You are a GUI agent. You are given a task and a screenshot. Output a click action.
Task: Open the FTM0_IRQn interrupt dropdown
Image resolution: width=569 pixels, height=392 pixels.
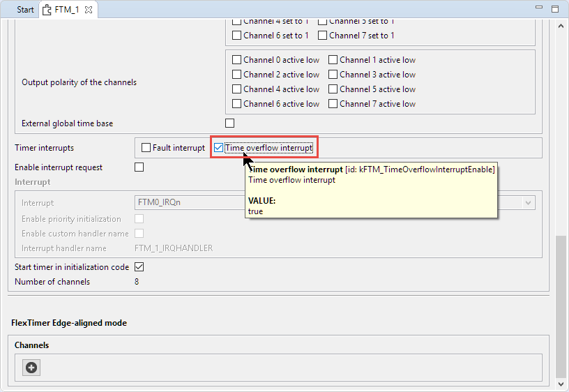(x=528, y=203)
